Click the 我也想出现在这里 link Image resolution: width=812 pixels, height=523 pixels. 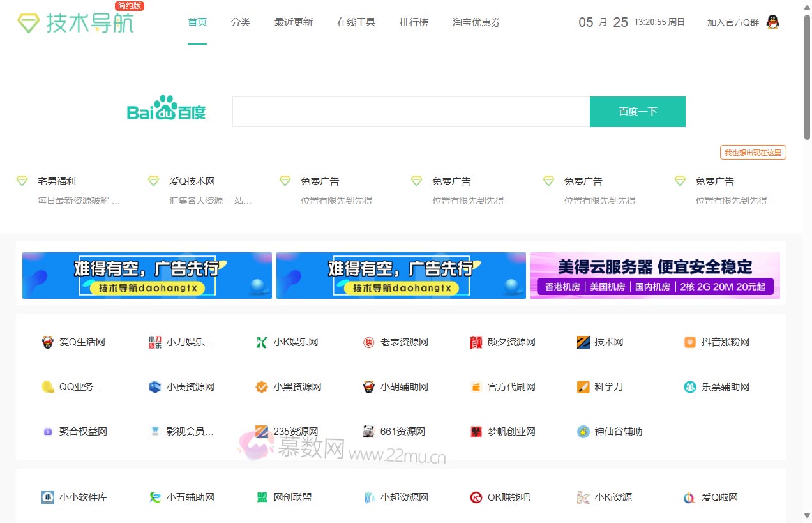(x=753, y=152)
